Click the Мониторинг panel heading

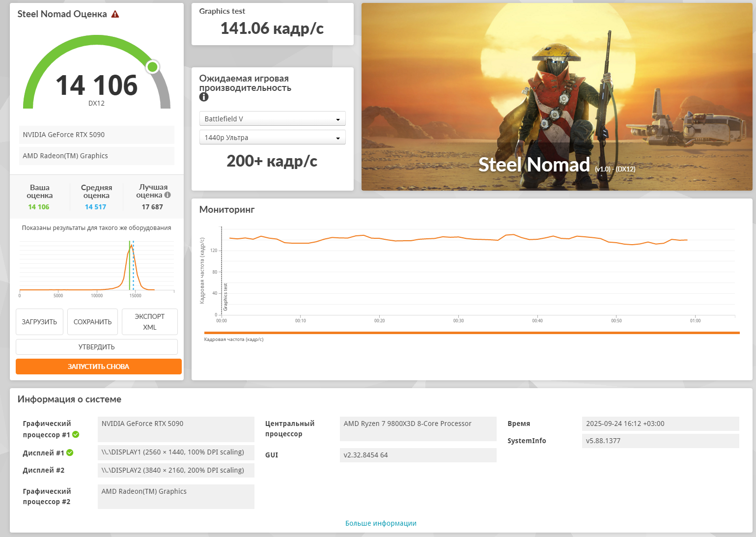coord(227,210)
